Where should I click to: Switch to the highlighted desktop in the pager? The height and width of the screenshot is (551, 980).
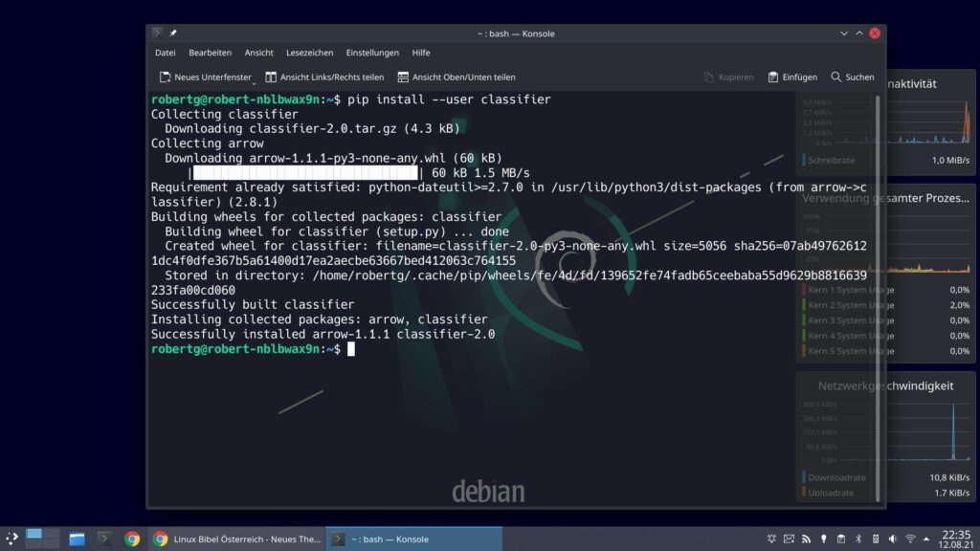(x=33, y=534)
